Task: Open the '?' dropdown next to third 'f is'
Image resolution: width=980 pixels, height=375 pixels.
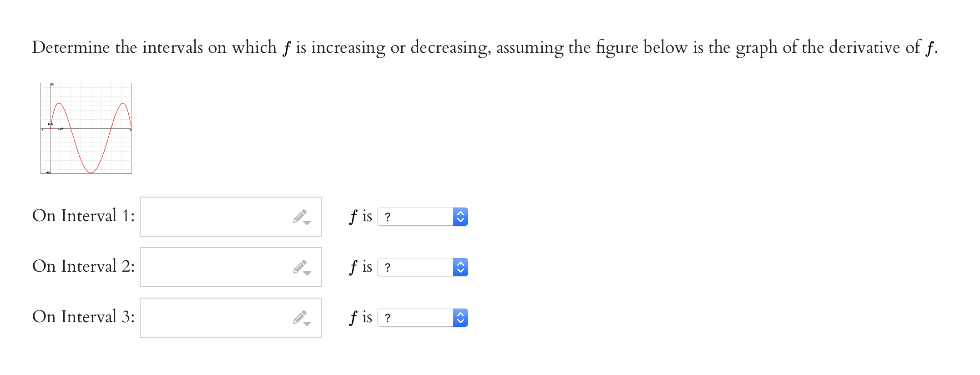Action: click(419, 318)
